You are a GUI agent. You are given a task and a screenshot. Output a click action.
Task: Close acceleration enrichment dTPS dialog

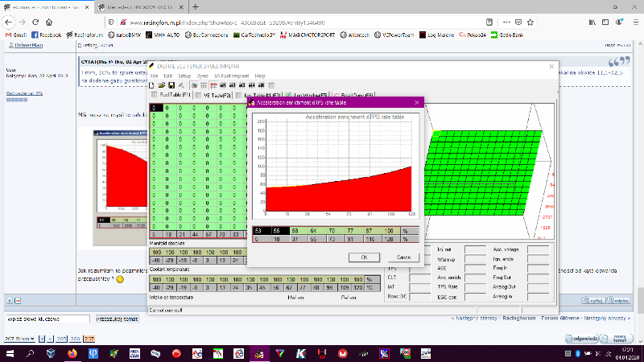(416, 103)
